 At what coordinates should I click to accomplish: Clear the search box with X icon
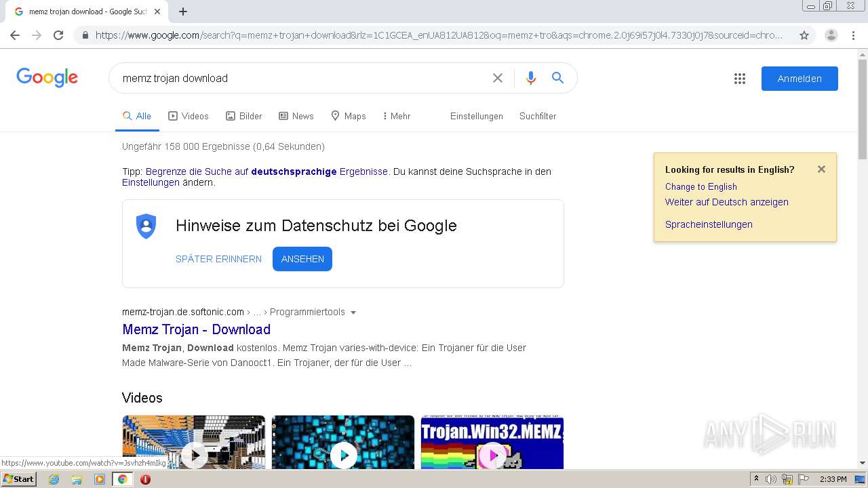pyautogui.click(x=498, y=78)
